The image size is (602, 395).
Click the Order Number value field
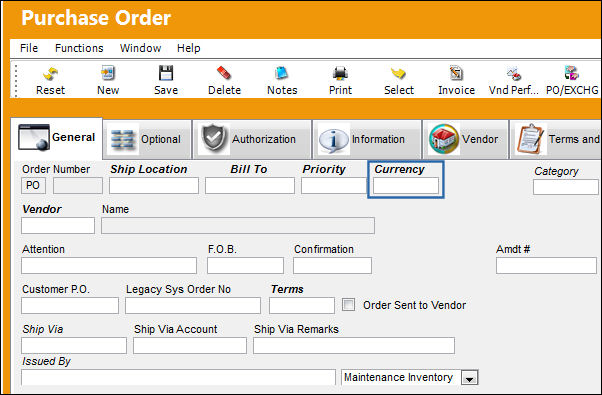coord(78,186)
